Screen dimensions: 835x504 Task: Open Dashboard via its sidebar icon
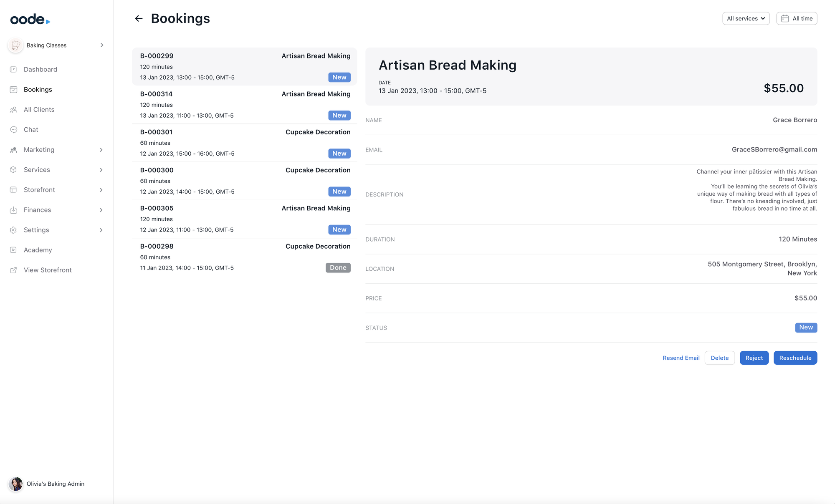(x=13, y=69)
